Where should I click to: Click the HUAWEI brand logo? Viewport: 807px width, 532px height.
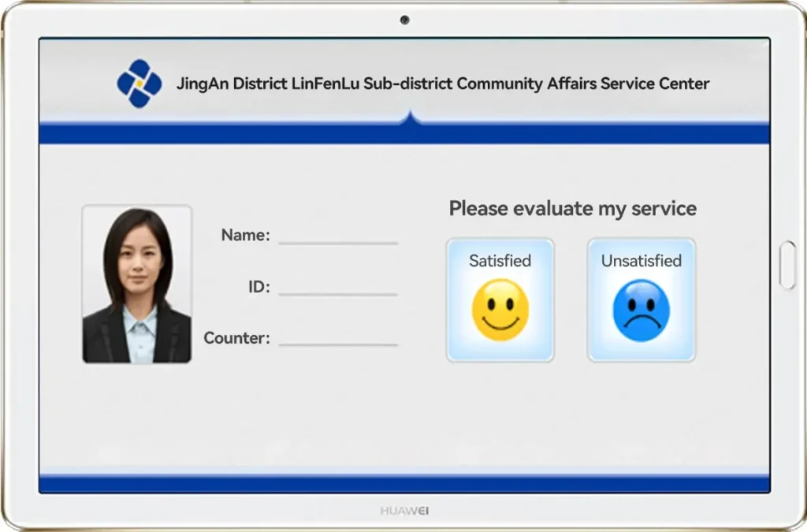coord(404,511)
